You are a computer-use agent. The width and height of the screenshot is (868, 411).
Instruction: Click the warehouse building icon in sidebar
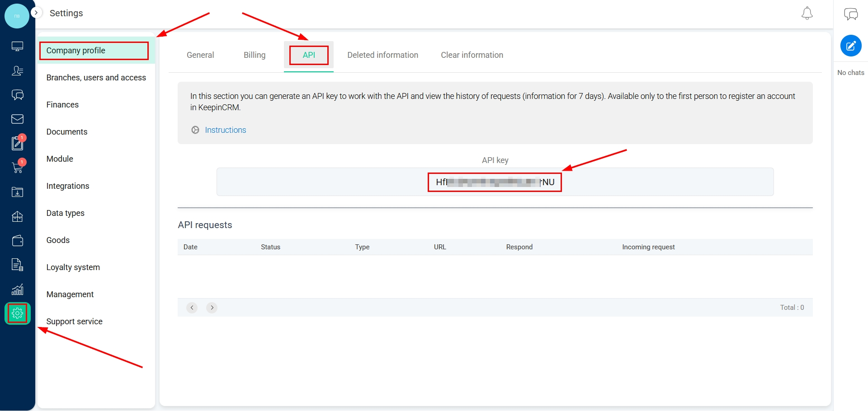click(x=17, y=217)
